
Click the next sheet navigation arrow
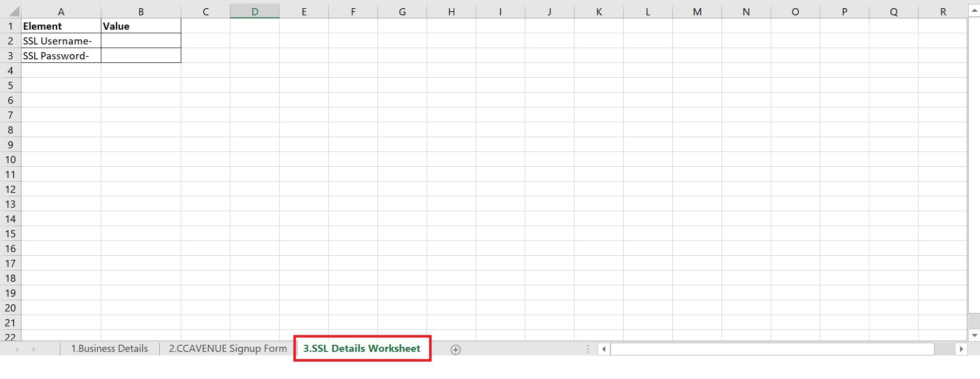[x=34, y=349]
